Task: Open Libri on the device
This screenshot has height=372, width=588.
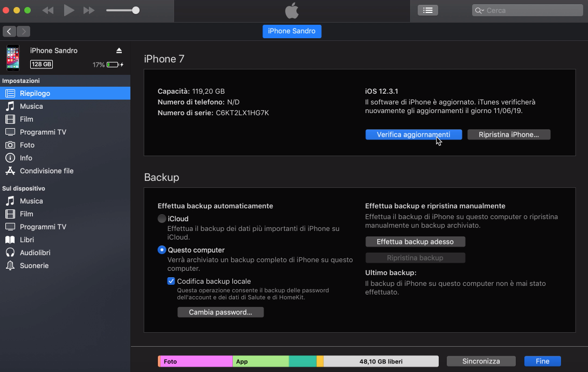Action: [x=65, y=240]
